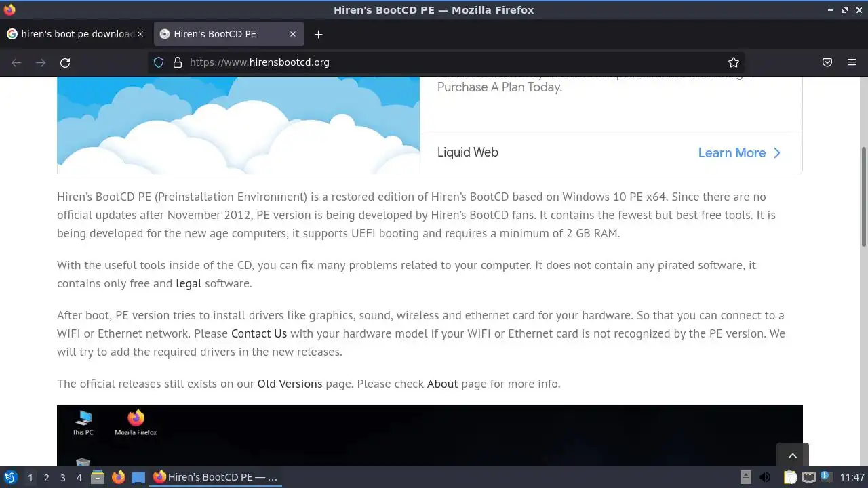The width and height of the screenshot is (868, 488).
Task: Switch to workspace 4
Action: coord(79,477)
